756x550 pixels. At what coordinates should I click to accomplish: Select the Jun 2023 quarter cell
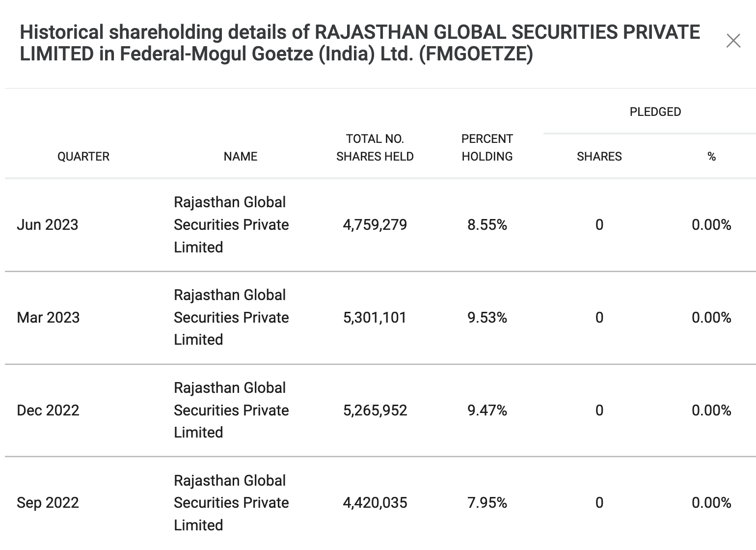point(48,225)
